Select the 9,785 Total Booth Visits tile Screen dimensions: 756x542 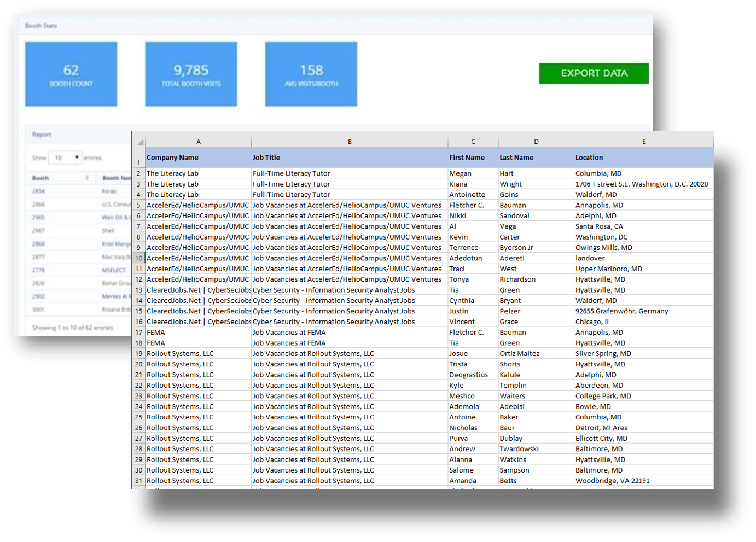[x=191, y=74]
